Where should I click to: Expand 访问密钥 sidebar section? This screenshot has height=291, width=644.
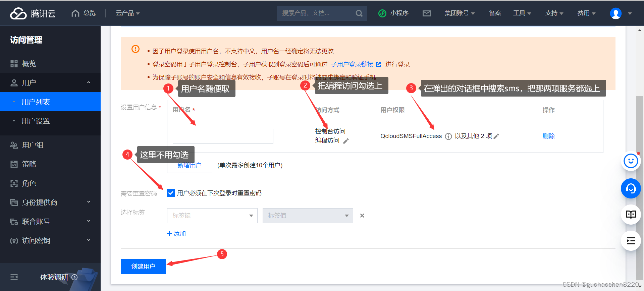click(x=50, y=241)
